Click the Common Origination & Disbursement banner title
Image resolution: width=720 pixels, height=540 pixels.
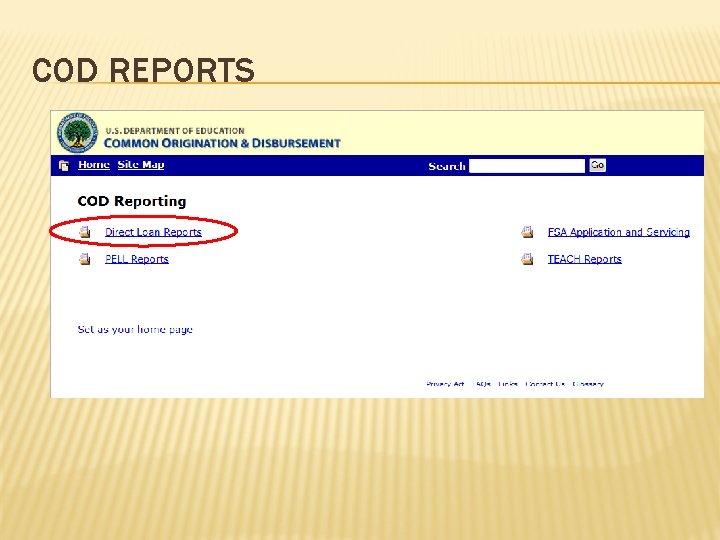(x=222, y=143)
